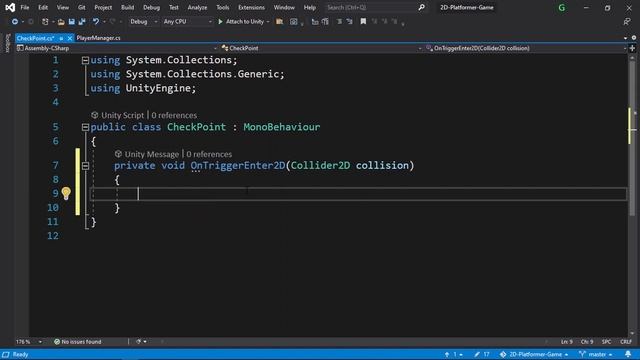Click the Open File folder icon
Image resolution: width=640 pixels, height=360 pixels.
(x=61, y=22)
